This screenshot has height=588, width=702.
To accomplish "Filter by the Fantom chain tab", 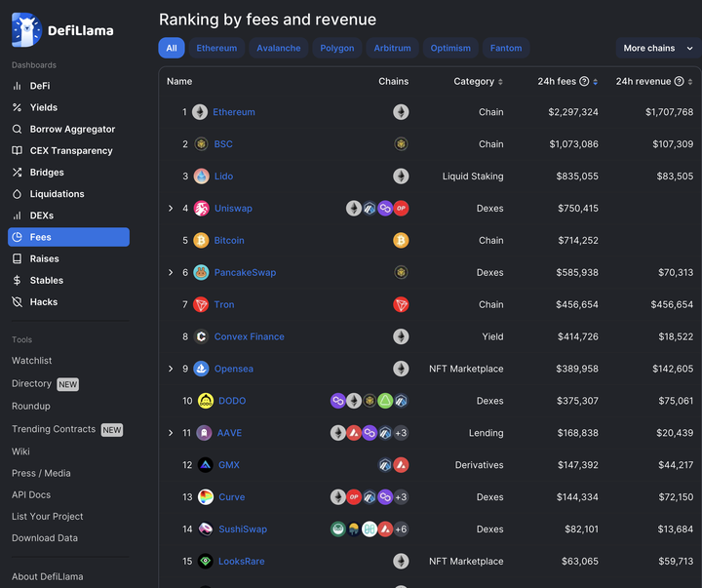I will tap(506, 48).
